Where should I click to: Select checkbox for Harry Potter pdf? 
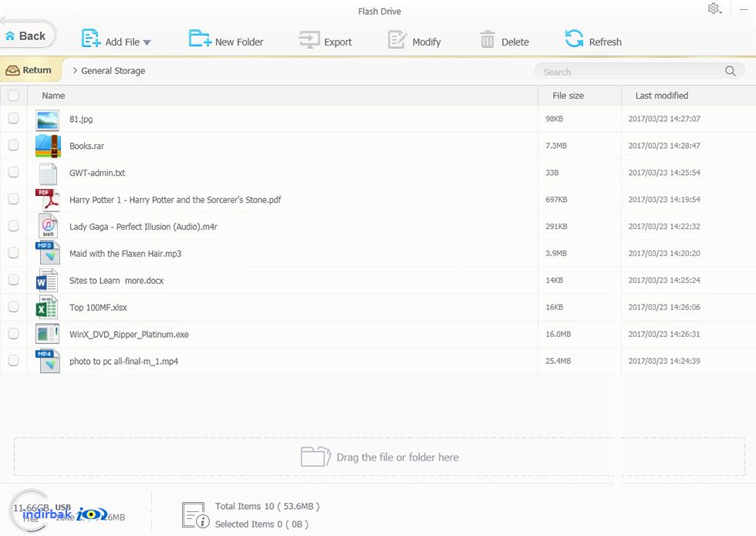14,200
